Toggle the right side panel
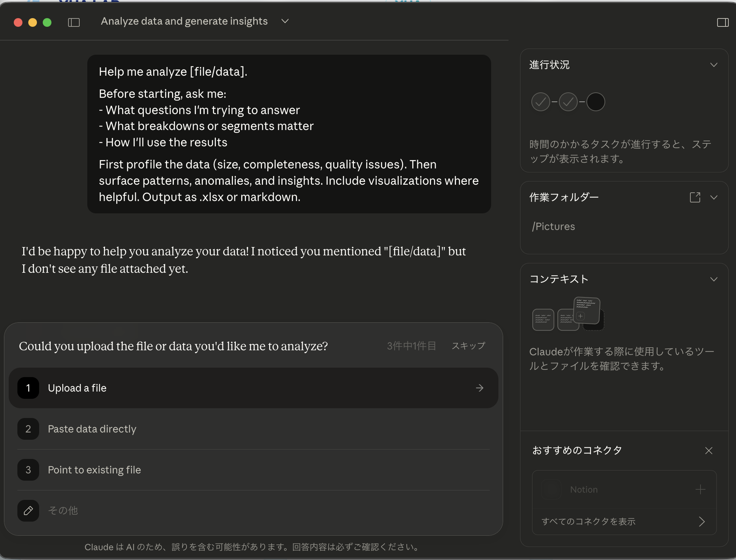 coord(722,22)
